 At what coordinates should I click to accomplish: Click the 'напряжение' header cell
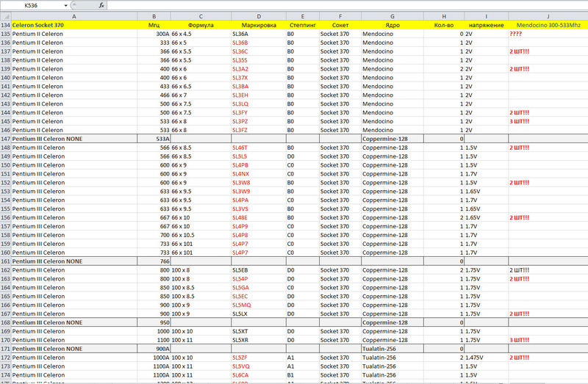tap(487, 25)
